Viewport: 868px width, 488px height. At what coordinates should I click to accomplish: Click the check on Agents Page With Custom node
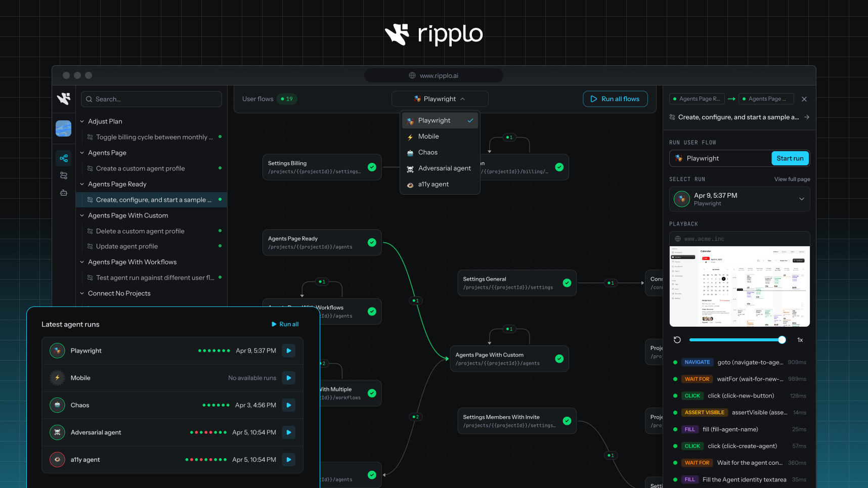[x=559, y=359]
